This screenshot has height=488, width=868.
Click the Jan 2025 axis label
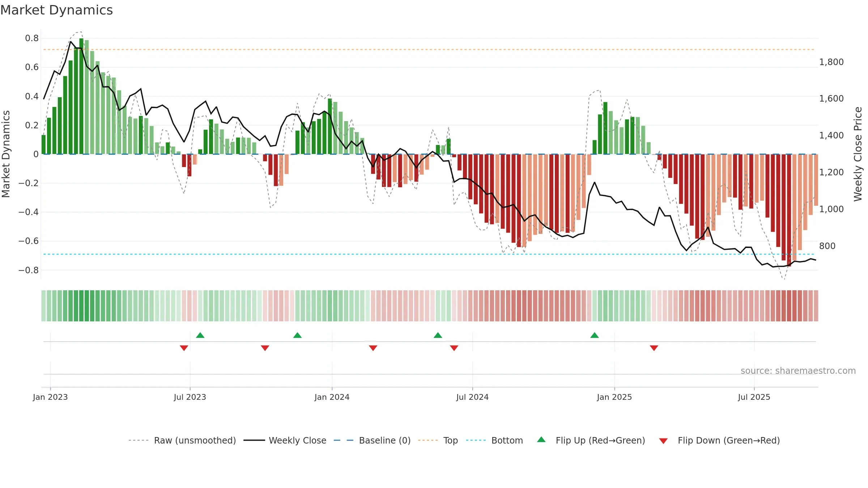click(x=614, y=397)
